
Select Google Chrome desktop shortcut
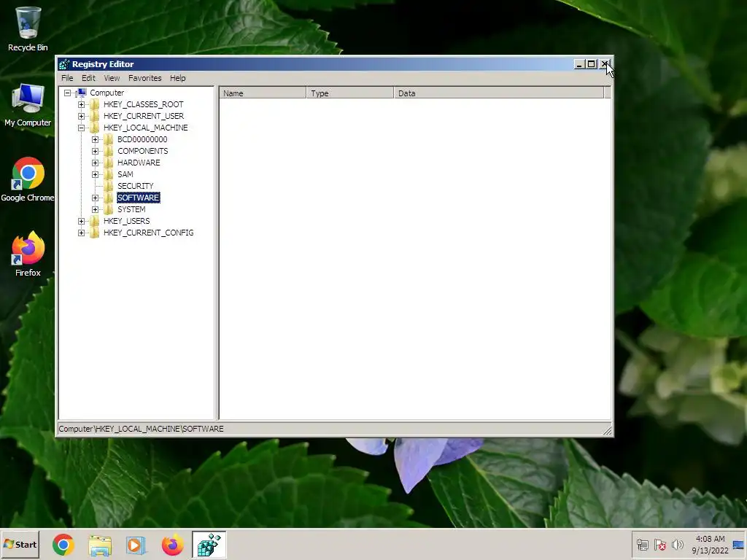(x=28, y=179)
